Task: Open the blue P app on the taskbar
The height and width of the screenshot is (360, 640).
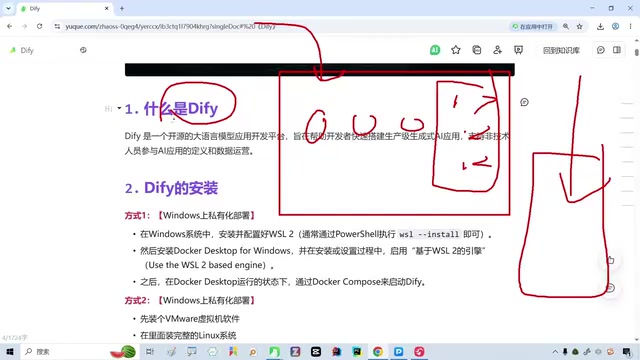Action: (398, 351)
